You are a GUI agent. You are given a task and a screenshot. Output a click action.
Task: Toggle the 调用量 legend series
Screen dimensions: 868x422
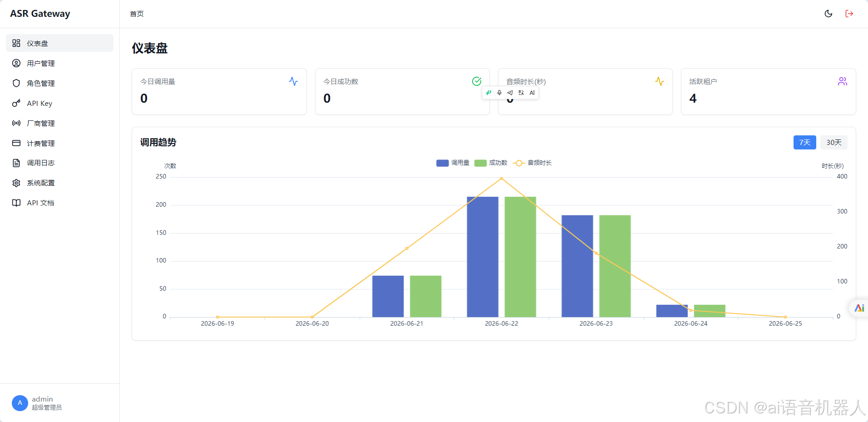coord(453,163)
